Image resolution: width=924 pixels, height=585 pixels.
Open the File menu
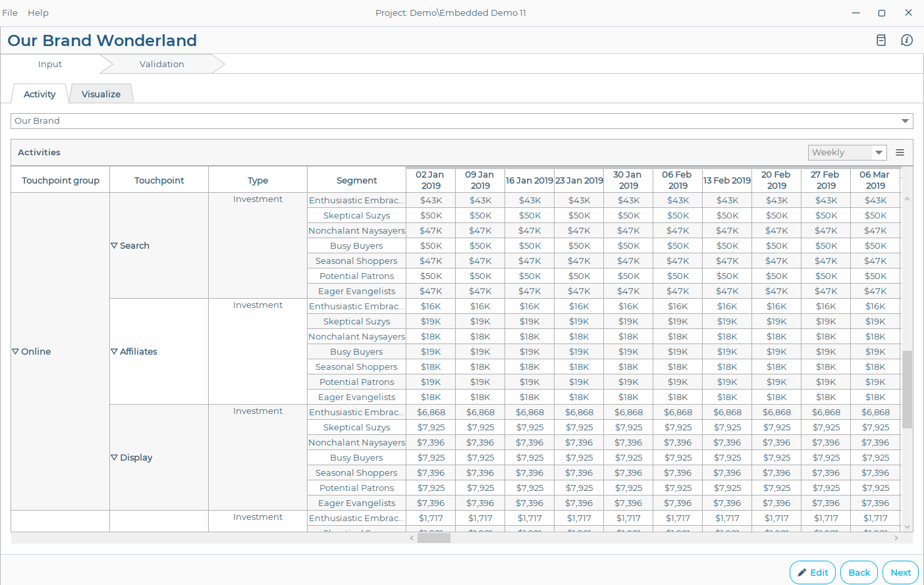point(10,13)
